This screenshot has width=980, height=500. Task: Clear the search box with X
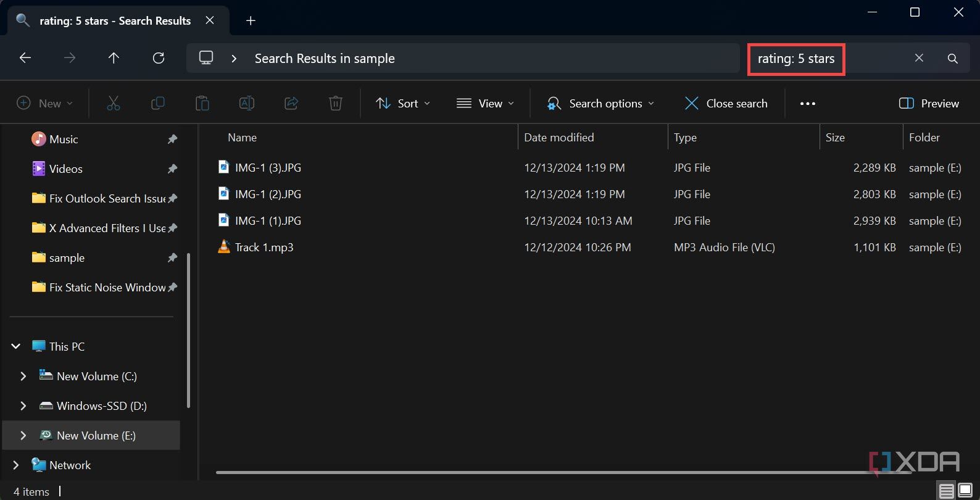919,58
